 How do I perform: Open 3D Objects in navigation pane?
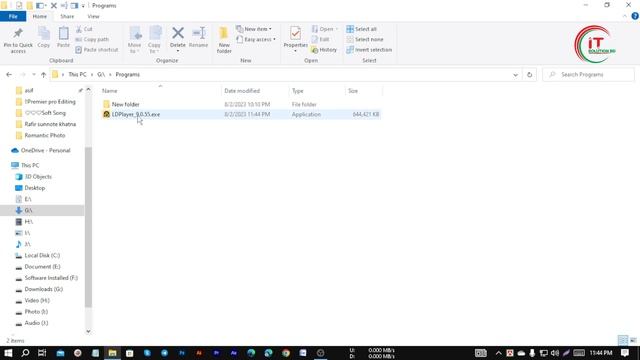38,177
